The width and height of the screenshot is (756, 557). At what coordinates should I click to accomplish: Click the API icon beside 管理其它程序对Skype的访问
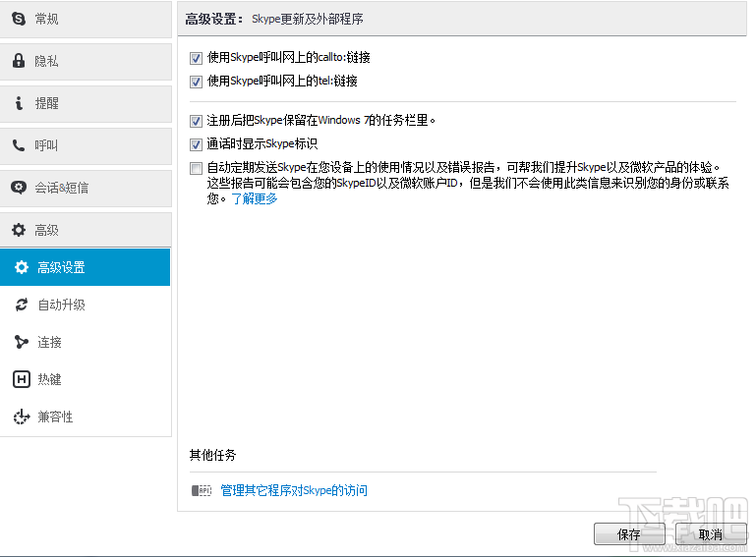[x=202, y=490]
